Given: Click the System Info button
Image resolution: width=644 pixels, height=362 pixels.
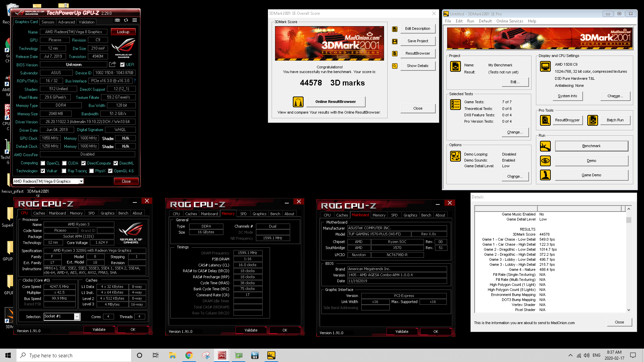Looking at the screenshot, I should pyautogui.click(x=567, y=96).
